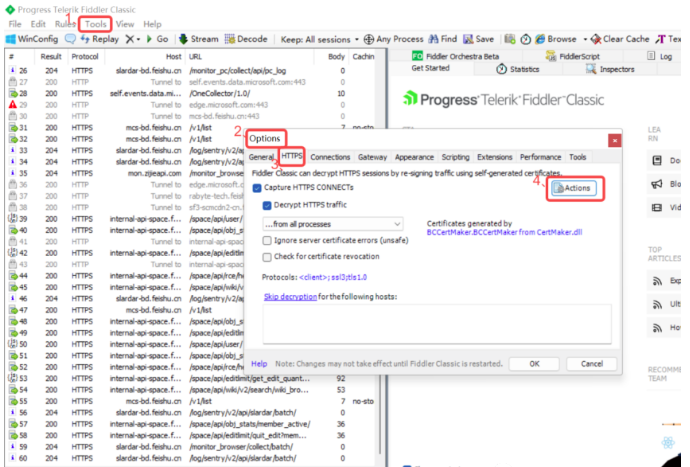Screen dimensions: 690x467
Task: Toggle Decrypt HTTPS traffic checkbox
Action: (267, 205)
